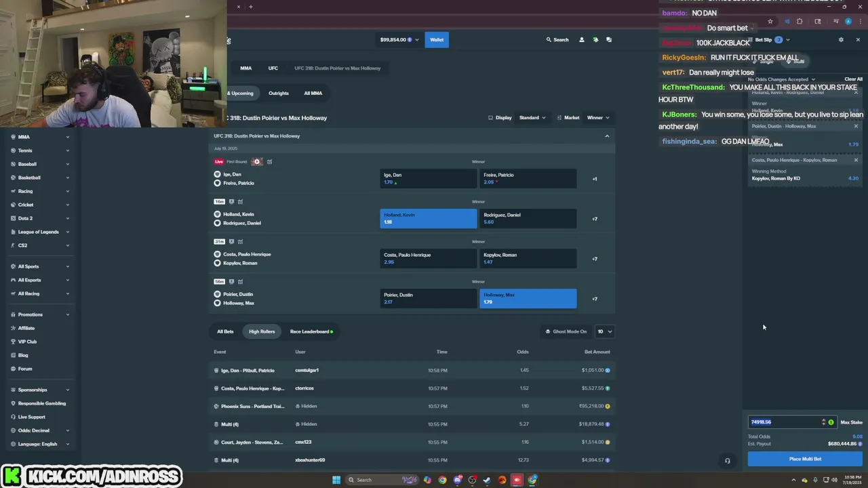This screenshot has width=868, height=488.
Task: Open stats icon for Holland vs Rodriguez fight
Action: point(240,202)
